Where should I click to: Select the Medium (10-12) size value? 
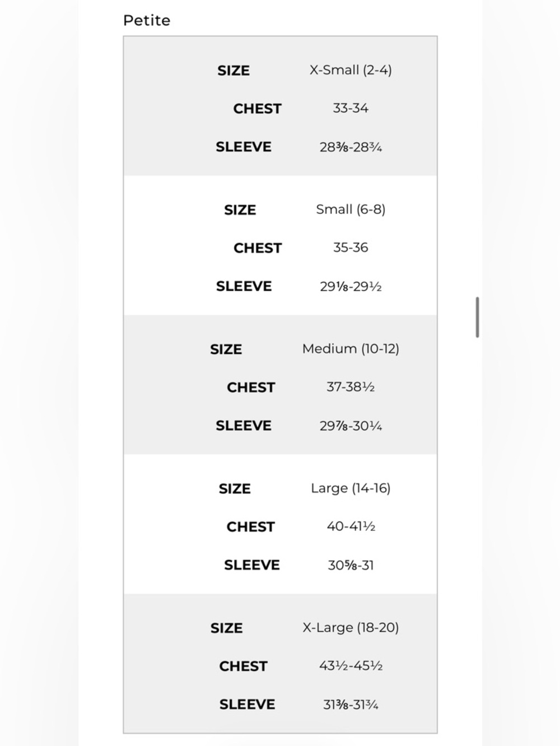click(351, 349)
